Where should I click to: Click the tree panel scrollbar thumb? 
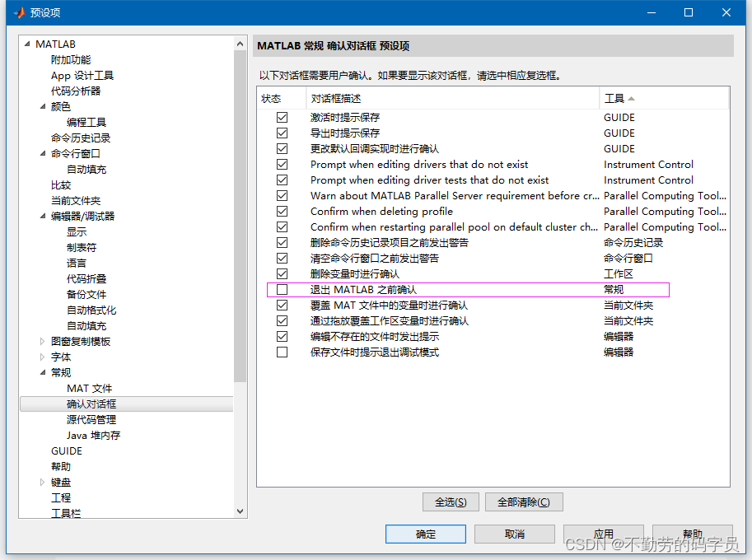(241, 217)
